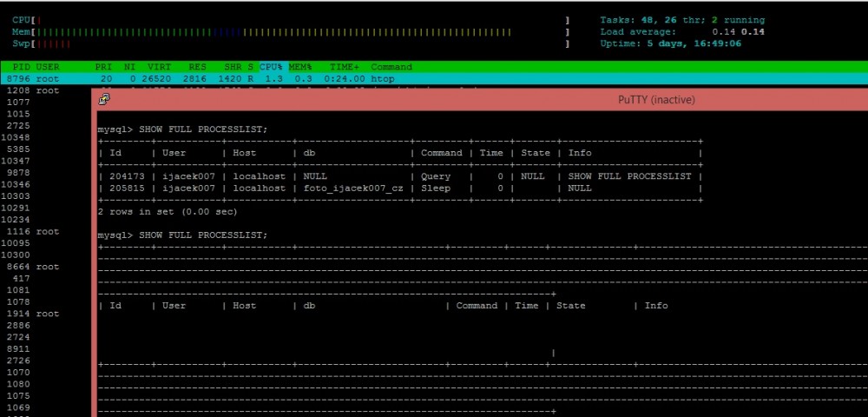Click the PRI column header

103,67
